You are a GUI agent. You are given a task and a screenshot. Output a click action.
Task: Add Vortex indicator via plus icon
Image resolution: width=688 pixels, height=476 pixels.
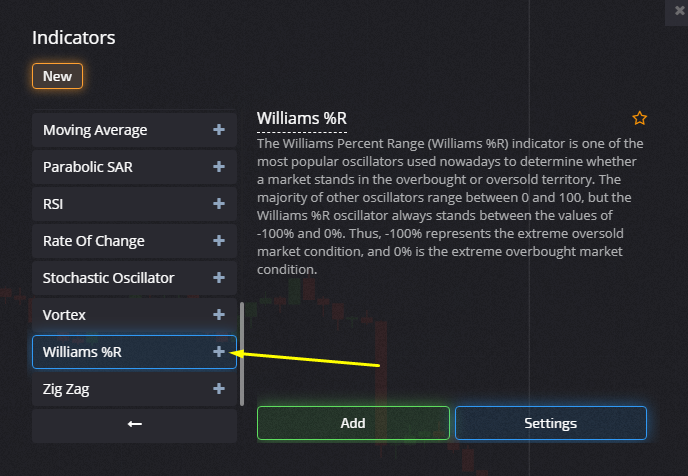click(219, 315)
